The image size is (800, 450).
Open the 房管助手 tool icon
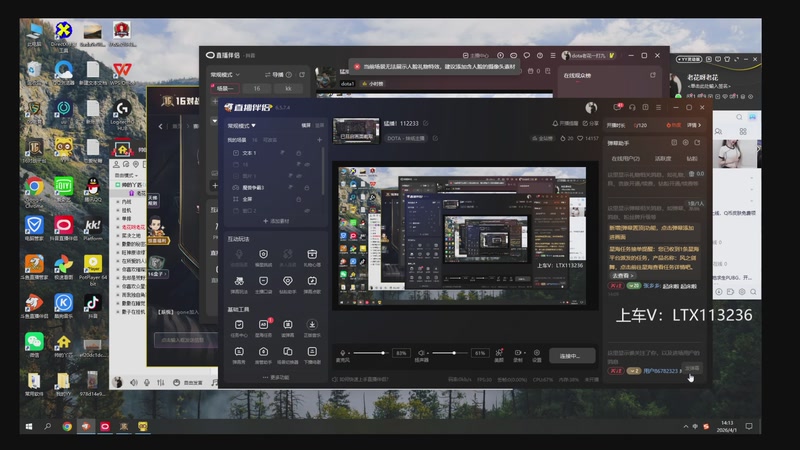pos(263,352)
